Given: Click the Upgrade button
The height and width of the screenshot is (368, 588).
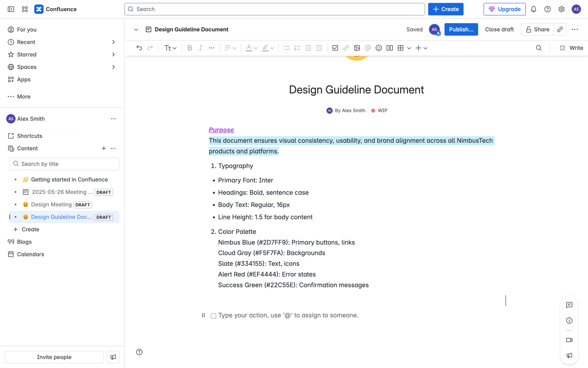Looking at the screenshot, I should (x=504, y=9).
